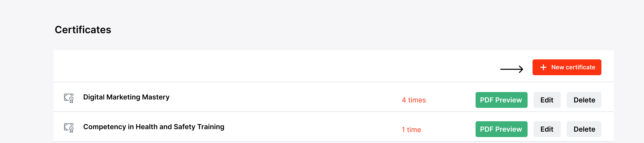The width and height of the screenshot is (644, 143).
Task: Click the red '1 time' usage count
Action: pyautogui.click(x=411, y=130)
